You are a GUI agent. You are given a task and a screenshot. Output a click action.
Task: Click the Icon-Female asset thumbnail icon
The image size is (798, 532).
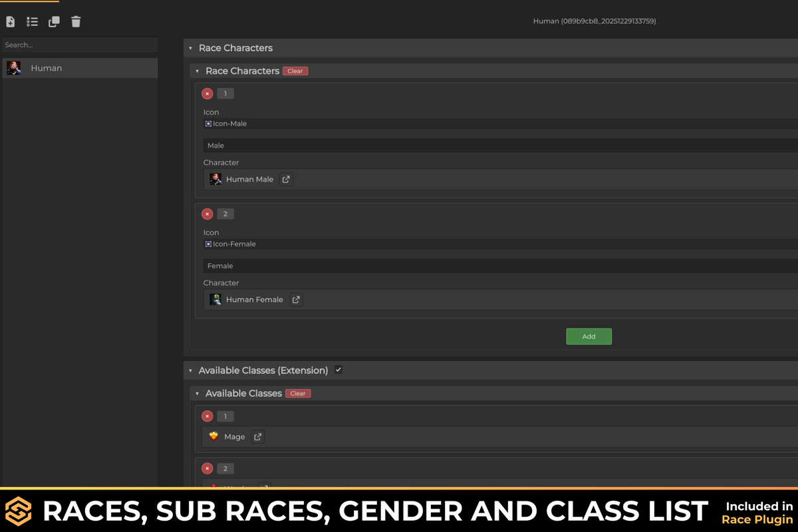click(x=208, y=243)
